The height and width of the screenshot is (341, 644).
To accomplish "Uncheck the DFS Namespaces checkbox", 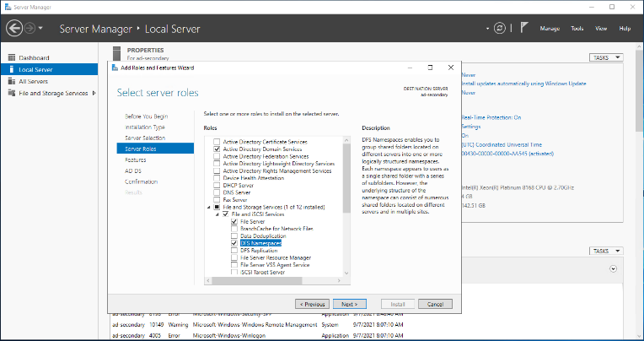I will 234,243.
